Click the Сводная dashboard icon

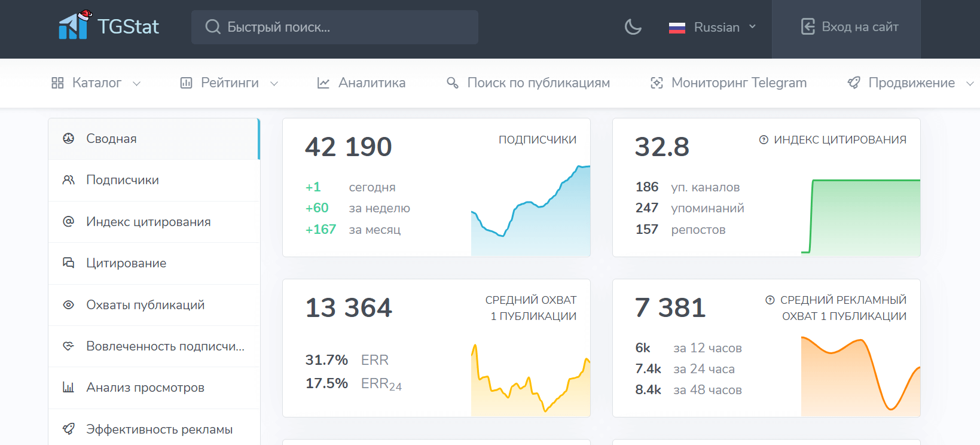pos(69,139)
